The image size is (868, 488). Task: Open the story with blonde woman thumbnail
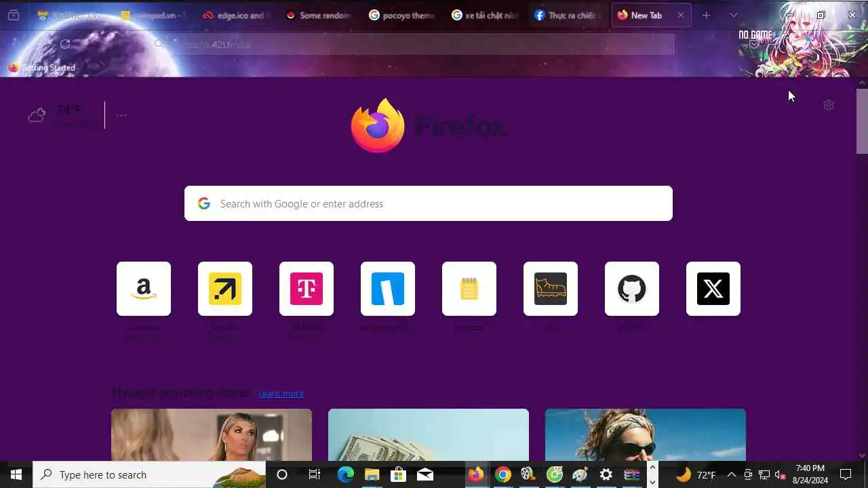coord(212,434)
